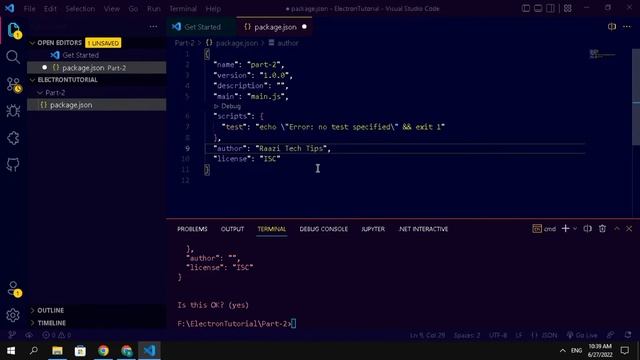Toggle the bottom panel layout icon
This screenshot has width=640, height=360.
[538, 8]
